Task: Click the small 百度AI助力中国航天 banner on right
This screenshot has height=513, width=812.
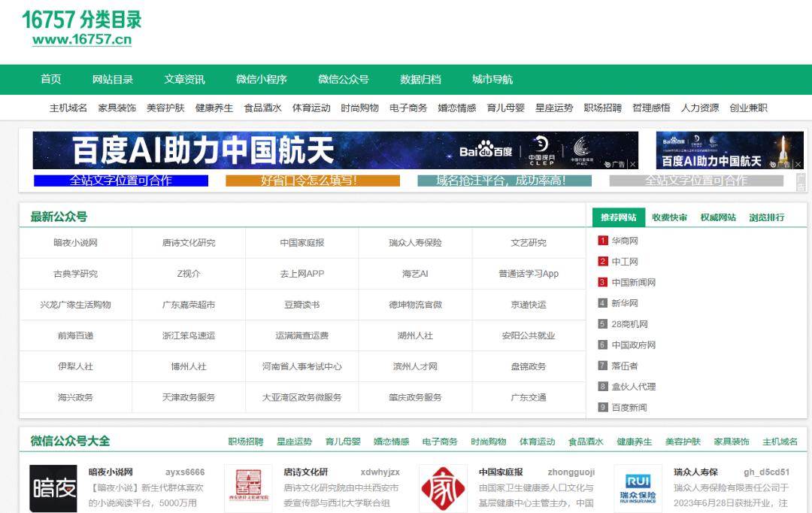Action: [x=729, y=150]
